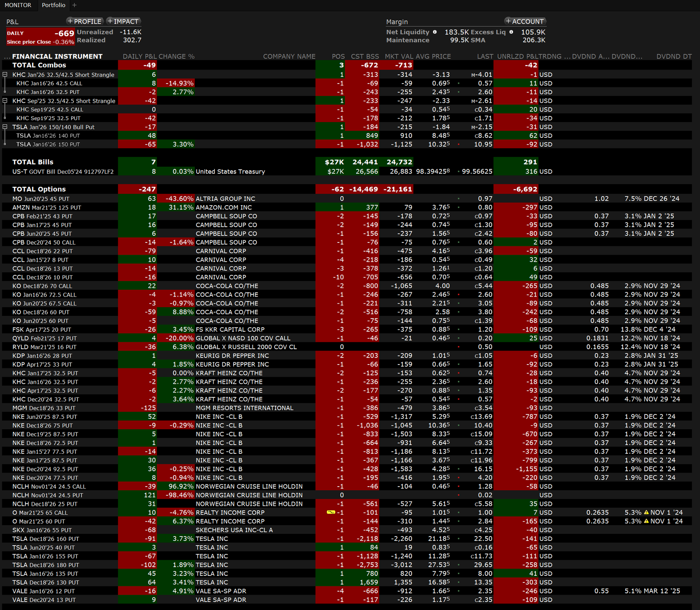Screen dimensions: 700x610
Task: Collapse the TSLA Jan'26 150/140 Bull Put combo
Action: [5, 127]
